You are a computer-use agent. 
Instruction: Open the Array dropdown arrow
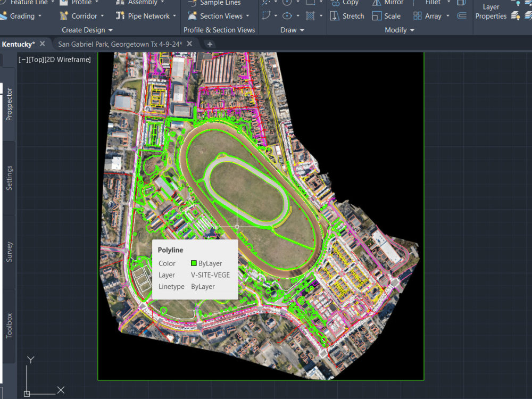pos(448,15)
